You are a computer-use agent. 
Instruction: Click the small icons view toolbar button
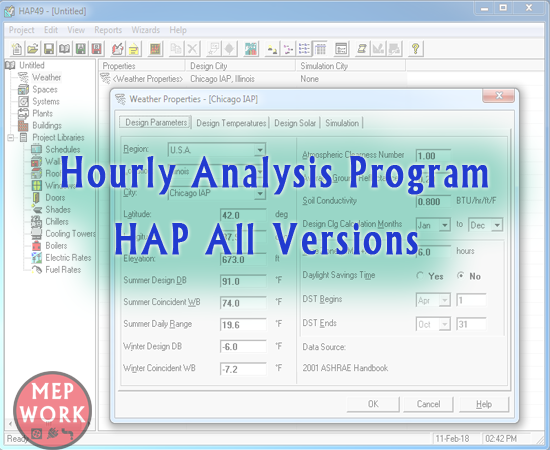click(288, 49)
